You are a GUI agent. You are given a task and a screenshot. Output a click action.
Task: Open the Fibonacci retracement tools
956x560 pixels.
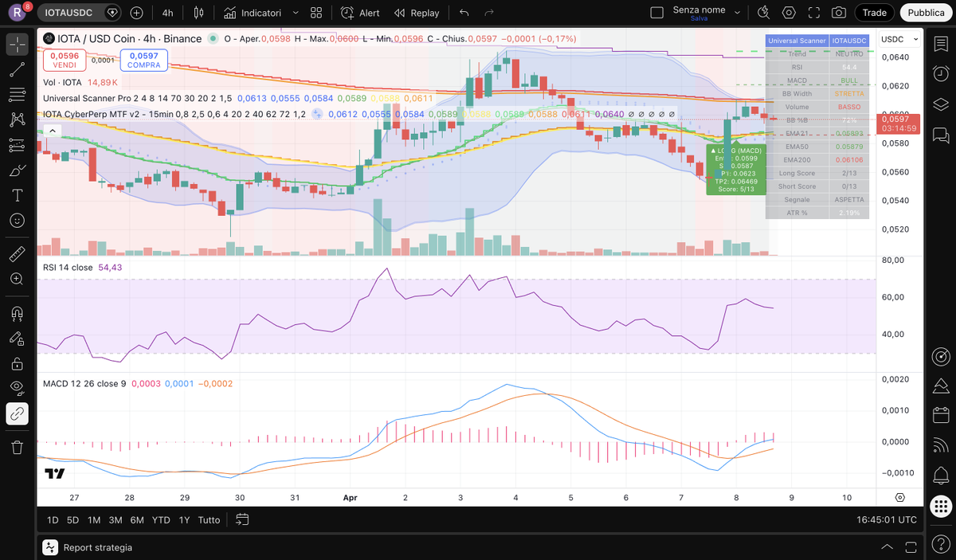[17, 95]
